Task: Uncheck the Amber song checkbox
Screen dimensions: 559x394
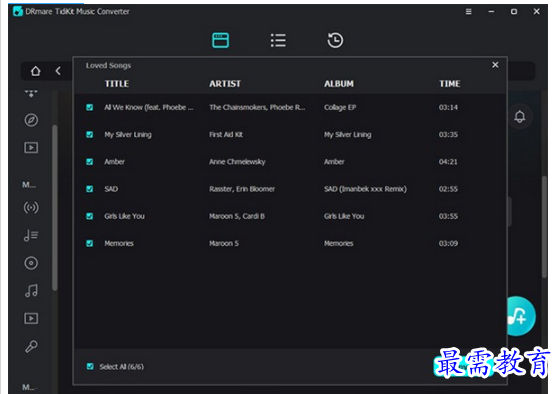Action: [x=89, y=162]
